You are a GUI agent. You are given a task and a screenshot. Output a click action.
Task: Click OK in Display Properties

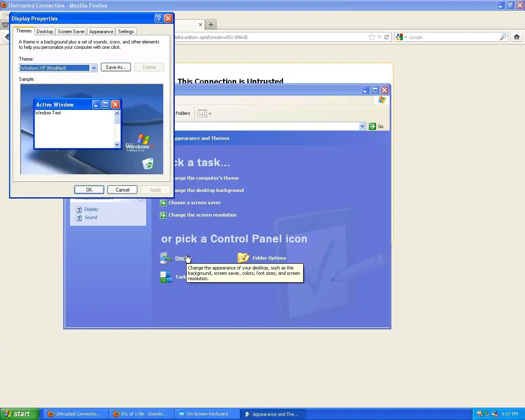pyautogui.click(x=89, y=190)
